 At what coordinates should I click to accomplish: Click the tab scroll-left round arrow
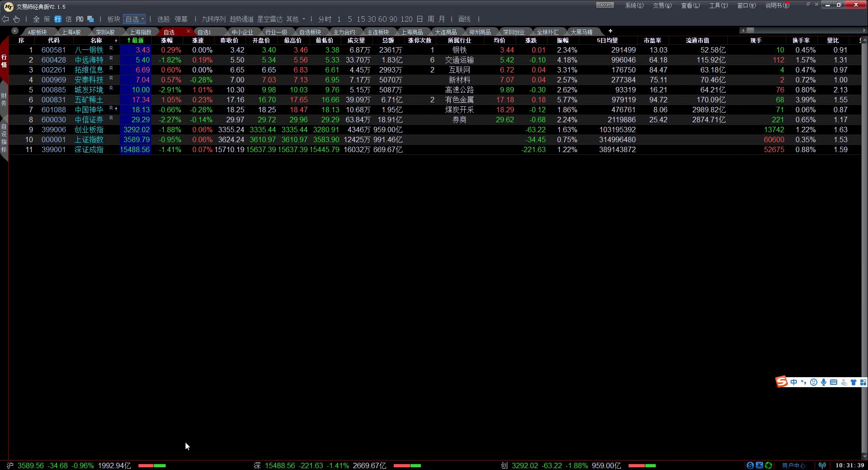pos(15,31)
